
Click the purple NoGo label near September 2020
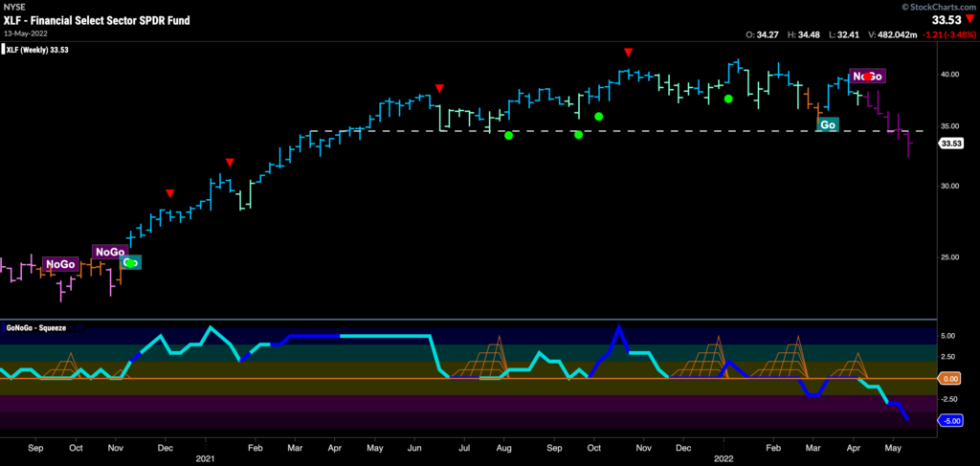coord(60,264)
